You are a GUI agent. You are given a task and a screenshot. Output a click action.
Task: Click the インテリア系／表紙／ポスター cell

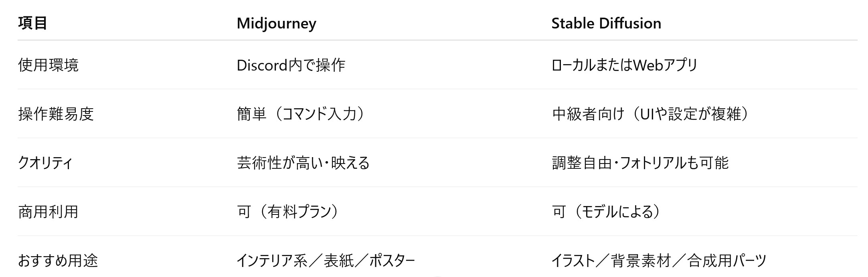(x=326, y=261)
